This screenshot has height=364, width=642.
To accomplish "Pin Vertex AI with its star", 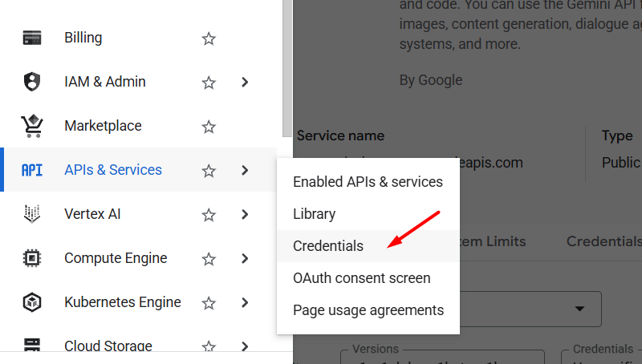I will tap(209, 215).
